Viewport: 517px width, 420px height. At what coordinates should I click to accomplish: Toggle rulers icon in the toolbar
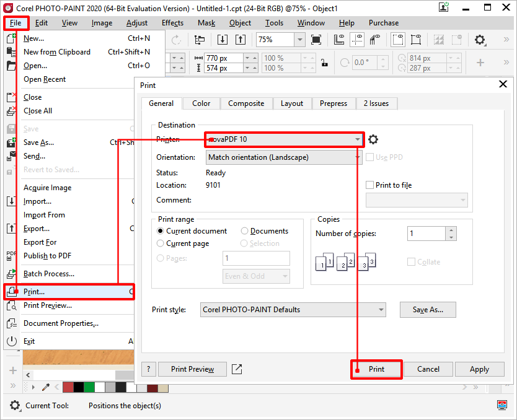pyautogui.click(x=339, y=40)
